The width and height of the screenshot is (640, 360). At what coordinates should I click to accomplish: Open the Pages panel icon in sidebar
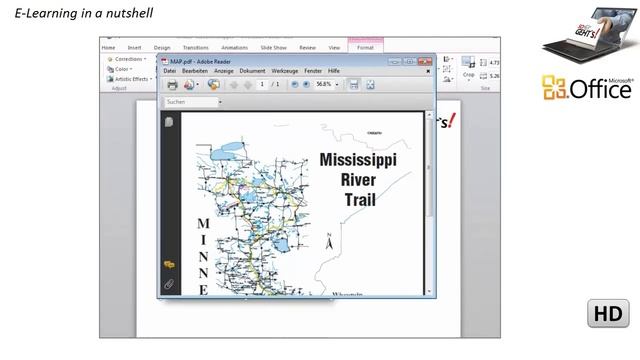click(169, 122)
